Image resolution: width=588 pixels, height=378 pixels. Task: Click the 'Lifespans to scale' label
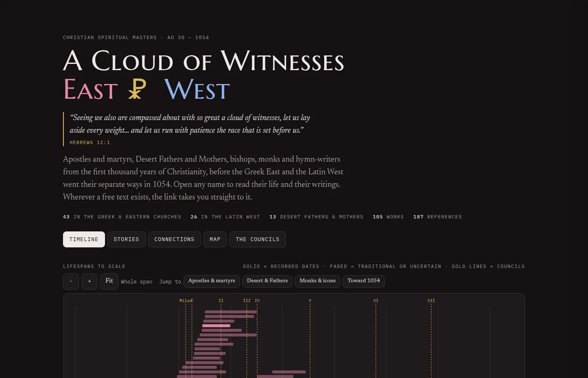[94, 267]
